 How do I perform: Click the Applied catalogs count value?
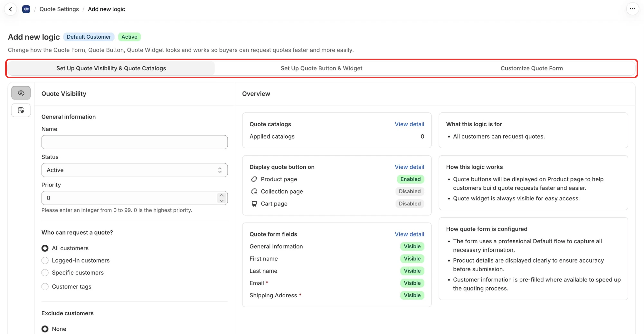422,136
